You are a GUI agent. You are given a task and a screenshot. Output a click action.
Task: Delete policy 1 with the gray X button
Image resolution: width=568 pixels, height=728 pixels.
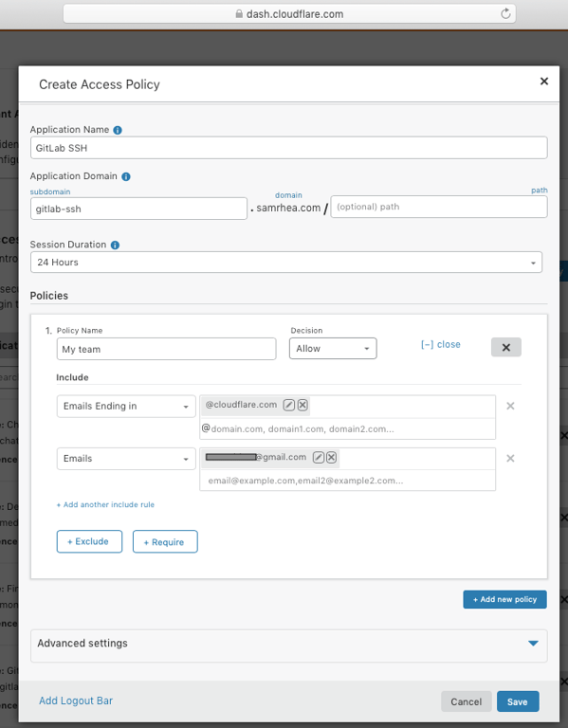coord(506,347)
